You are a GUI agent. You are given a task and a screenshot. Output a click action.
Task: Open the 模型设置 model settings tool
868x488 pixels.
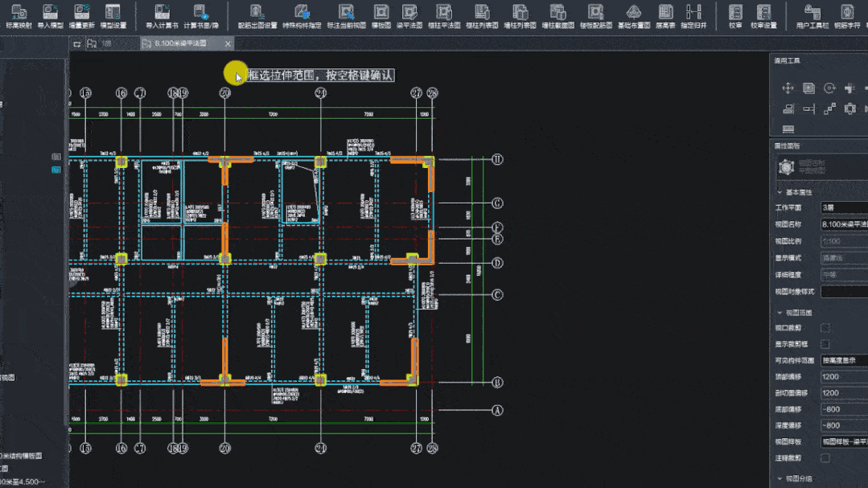(113, 12)
